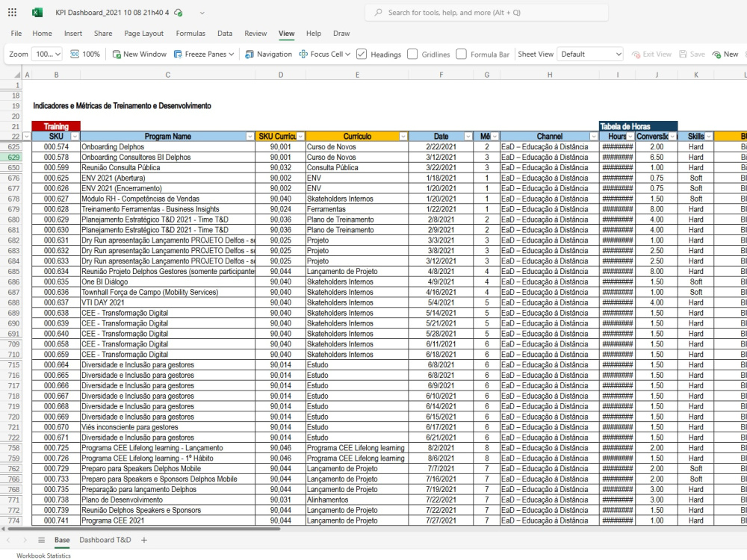The width and height of the screenshot is (747, 560).
Task: Click the cloud saved status icon
Action: (x=179, y=13)
